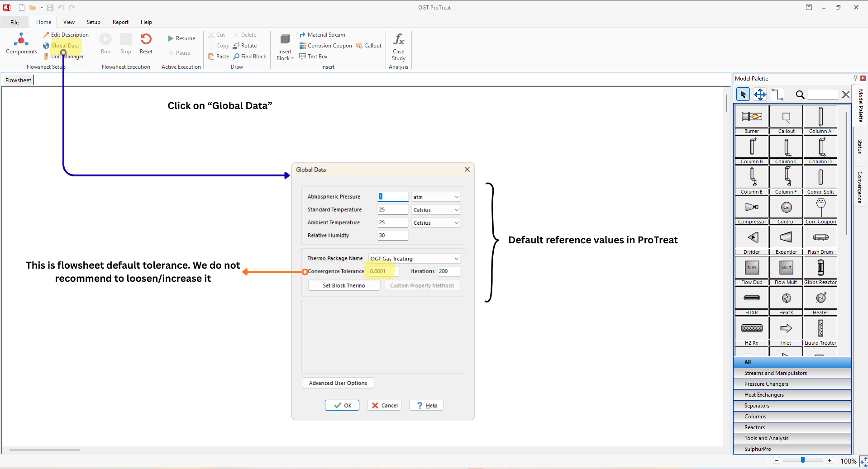Screen dimensions: 868x469
Task: Click Advanced User Options button
Action: [338, 383]
